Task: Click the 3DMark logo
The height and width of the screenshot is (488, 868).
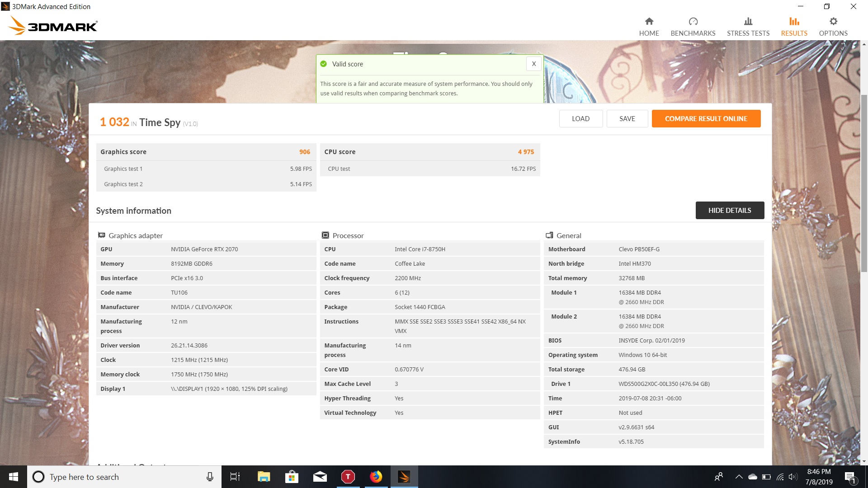Action: 53,26
